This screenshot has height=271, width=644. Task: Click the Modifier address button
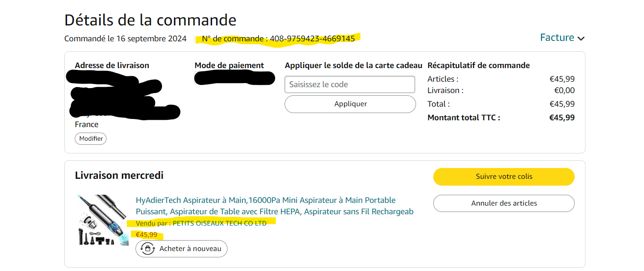(91, 138)
